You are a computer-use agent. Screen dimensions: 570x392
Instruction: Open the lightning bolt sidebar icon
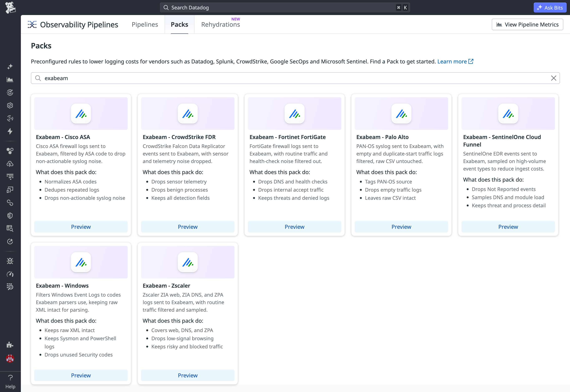[10, 132]
